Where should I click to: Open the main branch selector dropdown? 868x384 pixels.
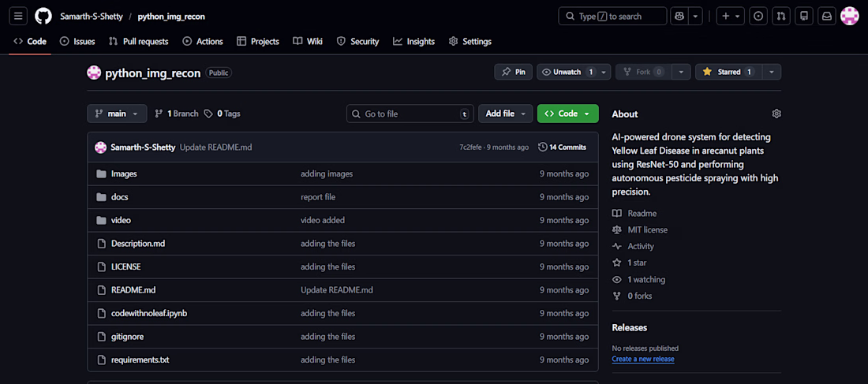117,114
